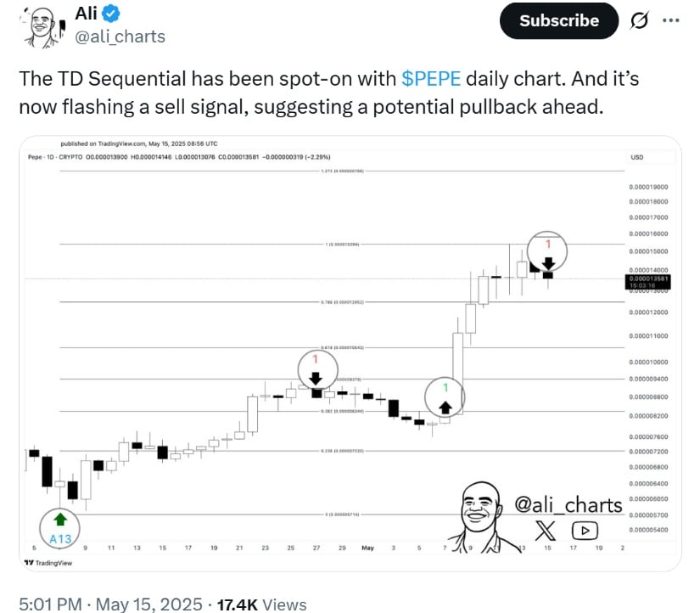View the 17.4K Views count
Screen dimensions: 700x613
pyautogui.click(x=262, y=605)
